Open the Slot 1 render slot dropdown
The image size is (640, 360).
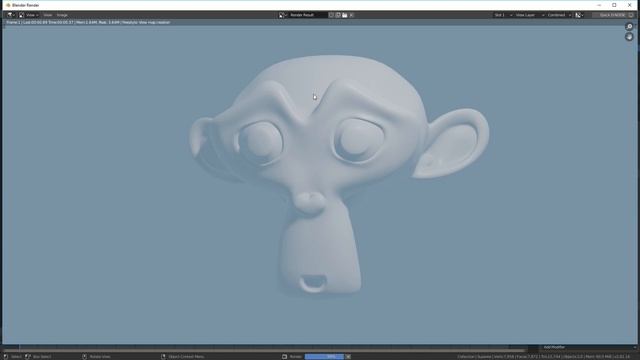coord(503,15)
